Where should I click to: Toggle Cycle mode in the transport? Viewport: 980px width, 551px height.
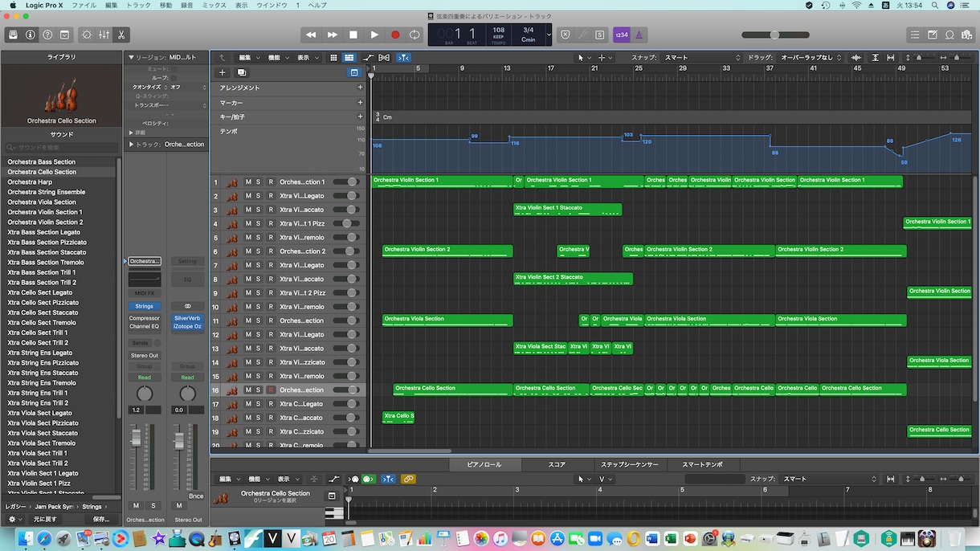(415, 35)
